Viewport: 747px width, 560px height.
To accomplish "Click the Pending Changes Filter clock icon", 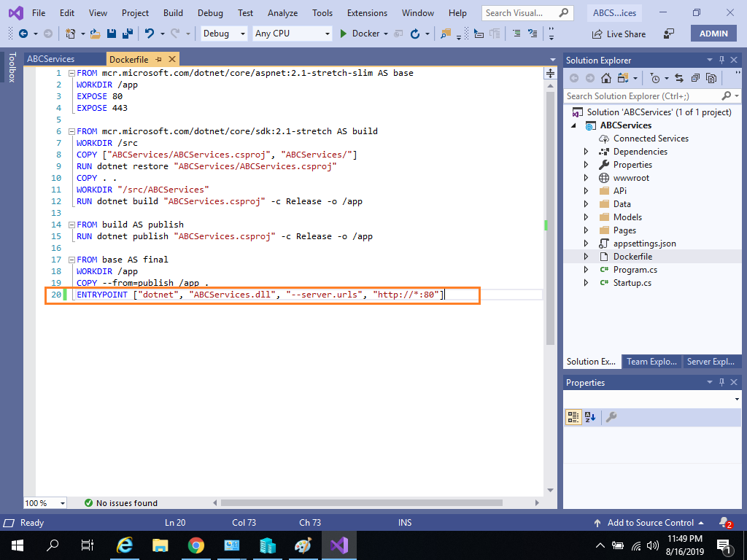I will 656,78.
